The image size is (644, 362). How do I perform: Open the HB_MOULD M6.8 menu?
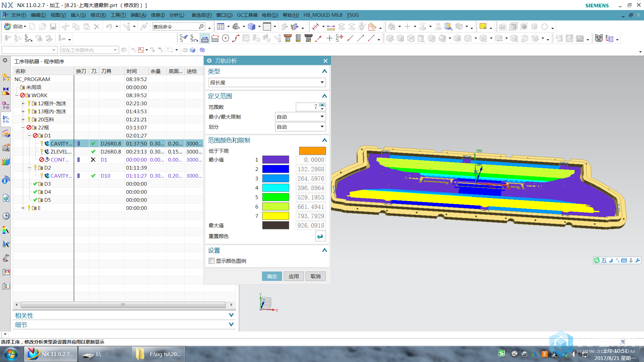tap(323, 15)
